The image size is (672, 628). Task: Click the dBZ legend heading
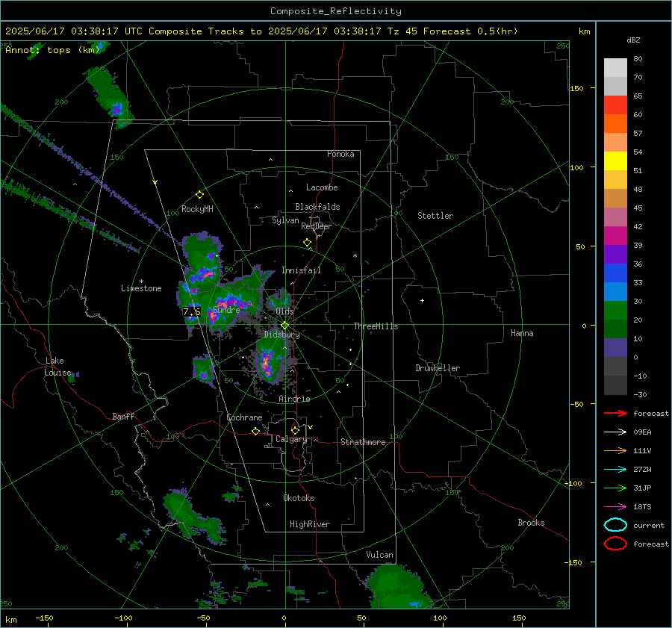pyautogui.click(x=633, y=40)
